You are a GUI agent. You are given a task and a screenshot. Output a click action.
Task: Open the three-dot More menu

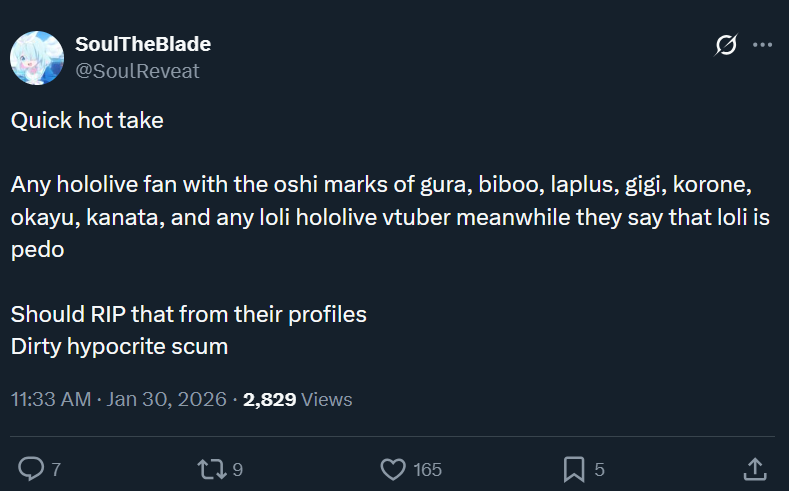click(762, 45)
